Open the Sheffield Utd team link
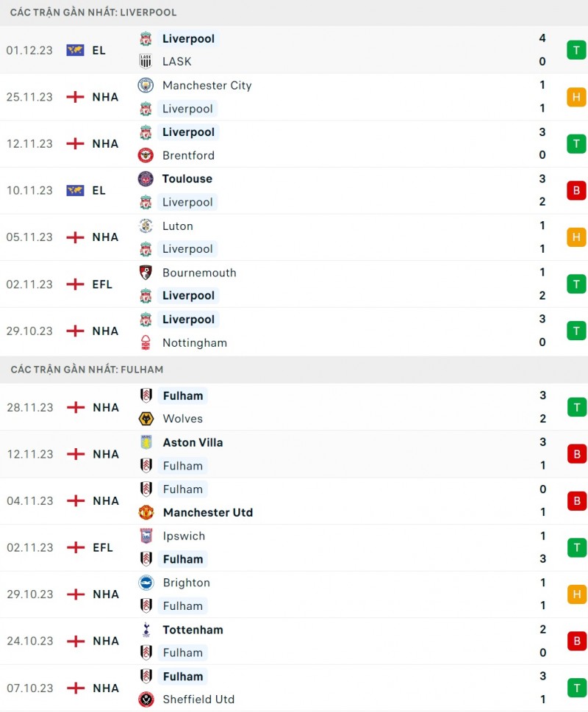Image resolution: width=588 pixels, height=712 pixels. [x=198, y=700]
